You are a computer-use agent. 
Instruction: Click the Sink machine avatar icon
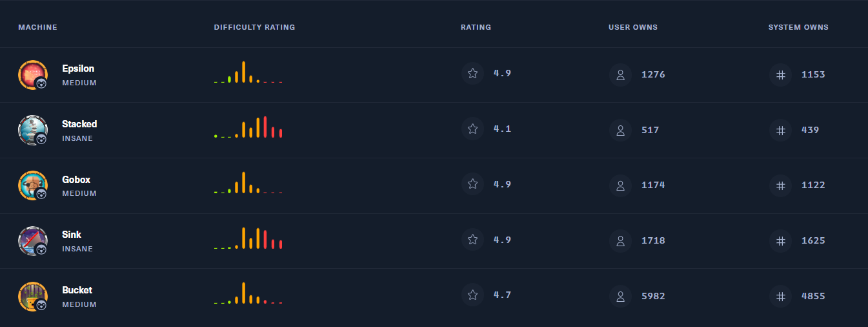click(32, 241)
